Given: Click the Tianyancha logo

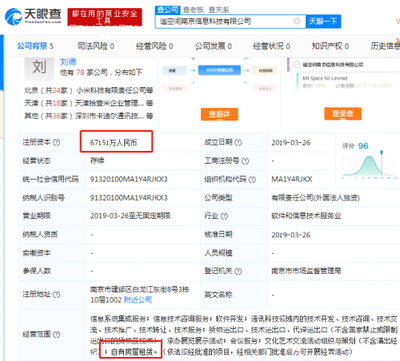Looking at the screenshot, I should point(33,16).
